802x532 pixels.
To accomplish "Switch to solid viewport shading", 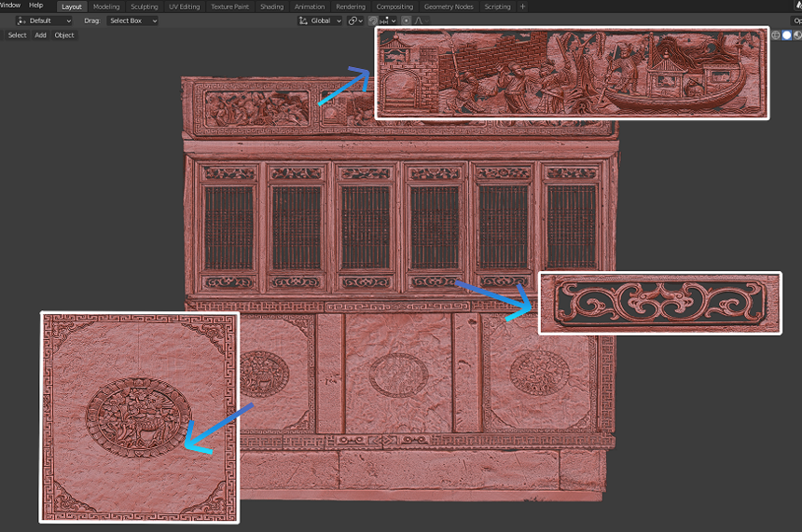I will pyautogui.click(x=787, y=35).
